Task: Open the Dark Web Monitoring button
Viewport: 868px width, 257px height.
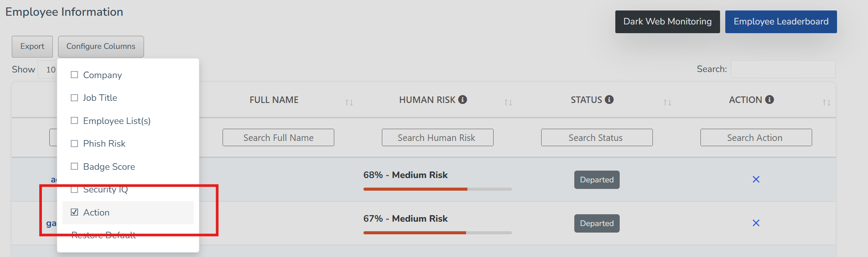Action: pos(667,22)
